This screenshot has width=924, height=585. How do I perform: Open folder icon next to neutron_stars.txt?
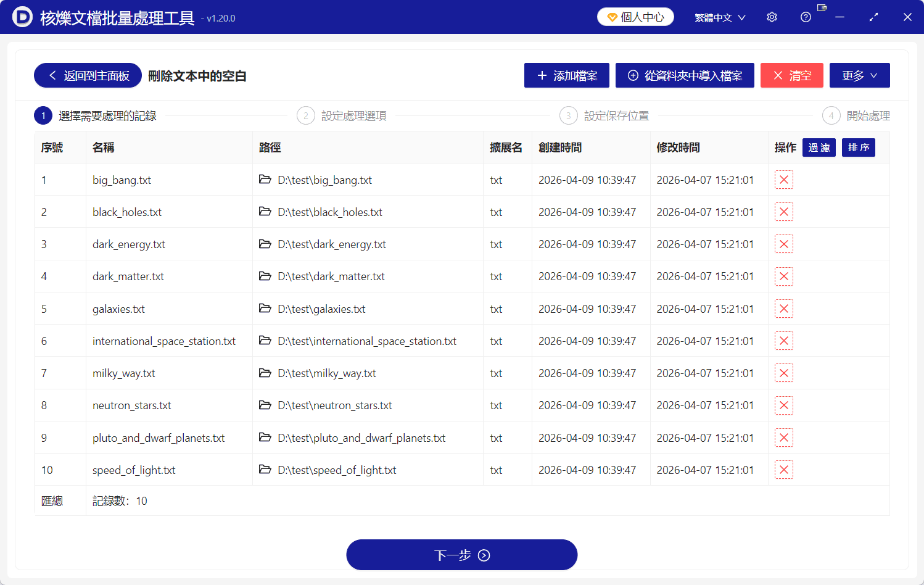pos(265,405)
